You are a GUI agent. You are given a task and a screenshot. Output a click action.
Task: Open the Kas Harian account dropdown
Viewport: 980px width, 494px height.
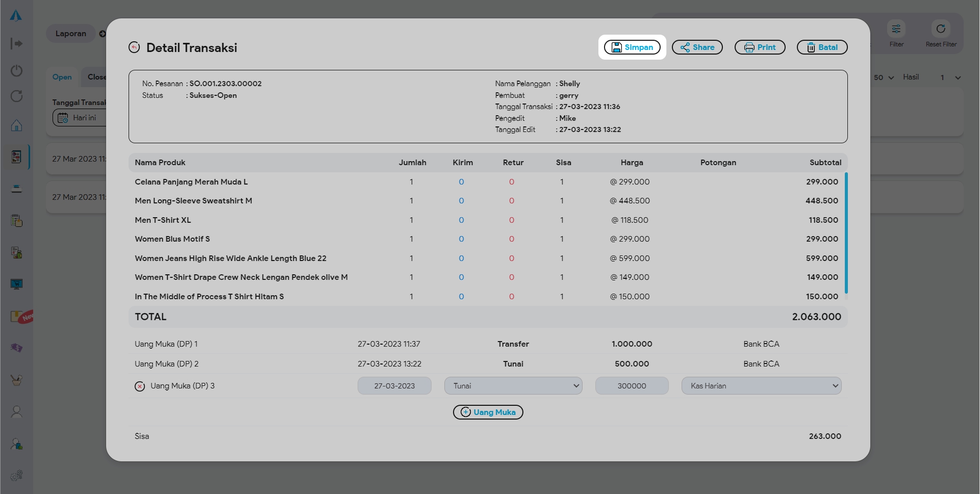point(761,386)
